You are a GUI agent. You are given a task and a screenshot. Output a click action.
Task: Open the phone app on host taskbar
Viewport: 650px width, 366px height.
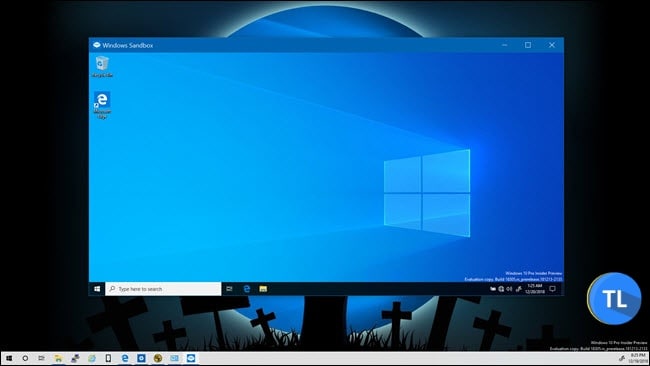108,358
